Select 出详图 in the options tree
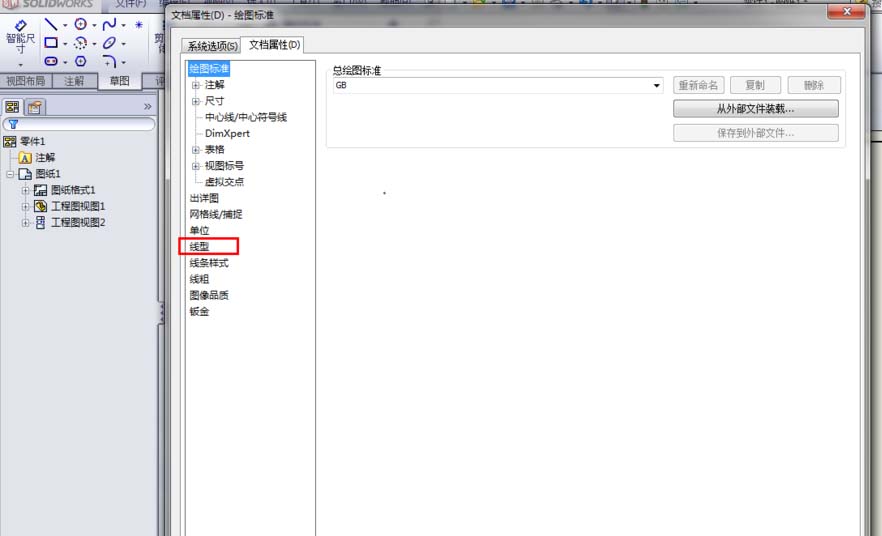 [x=204, y=198]
